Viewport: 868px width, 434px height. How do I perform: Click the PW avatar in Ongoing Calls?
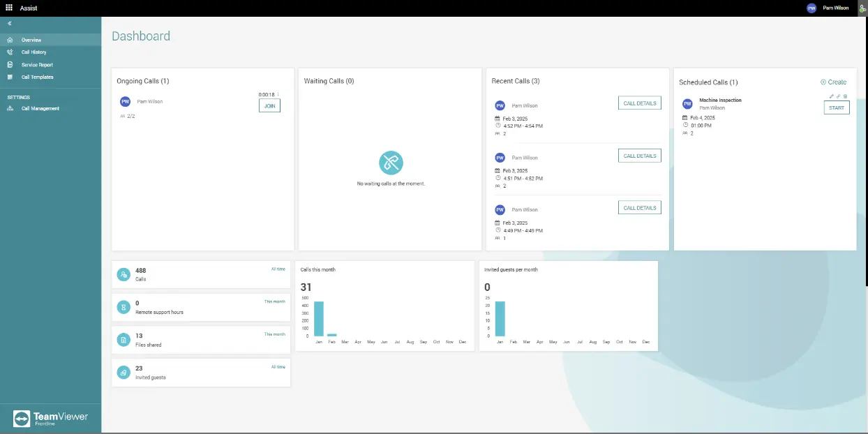click(x=126, y=101)
